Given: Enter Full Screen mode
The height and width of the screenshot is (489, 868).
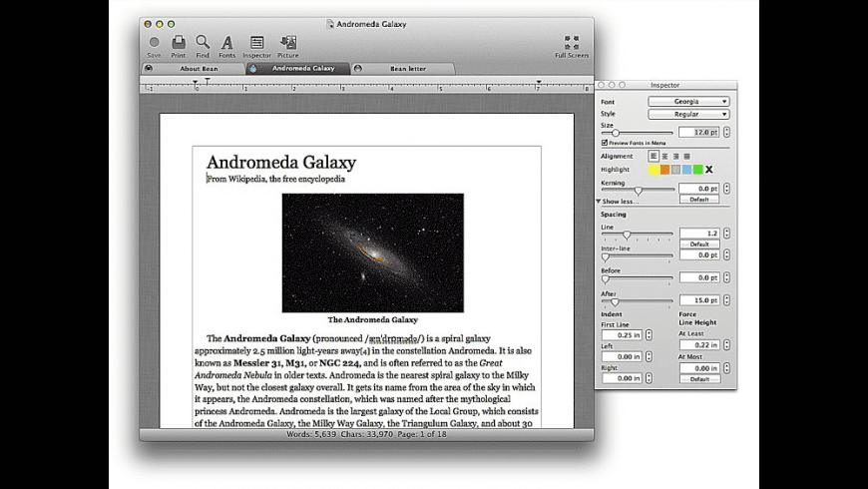Looking at the screenshot, I should pos(571,42).
